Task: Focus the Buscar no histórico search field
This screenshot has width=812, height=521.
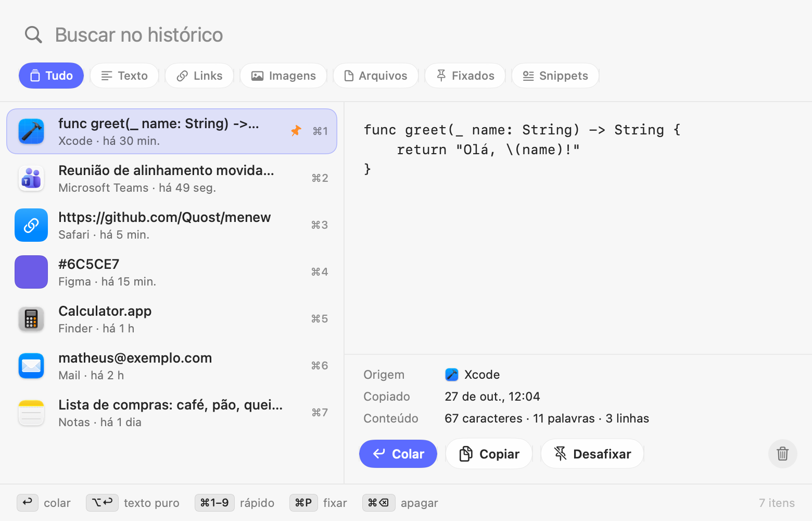Action: pyautogui.click(x=406, y=35)
